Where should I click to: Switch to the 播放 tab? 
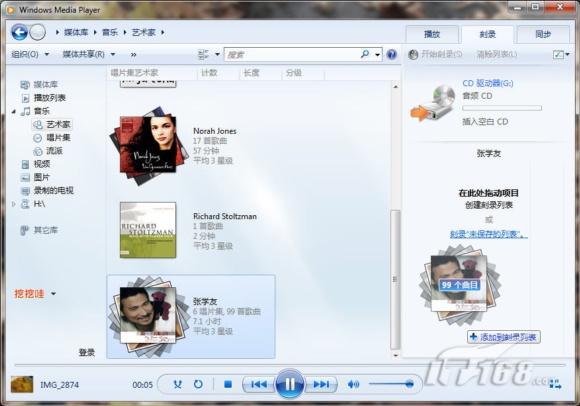pyautogui.click(x=432, y=34)
